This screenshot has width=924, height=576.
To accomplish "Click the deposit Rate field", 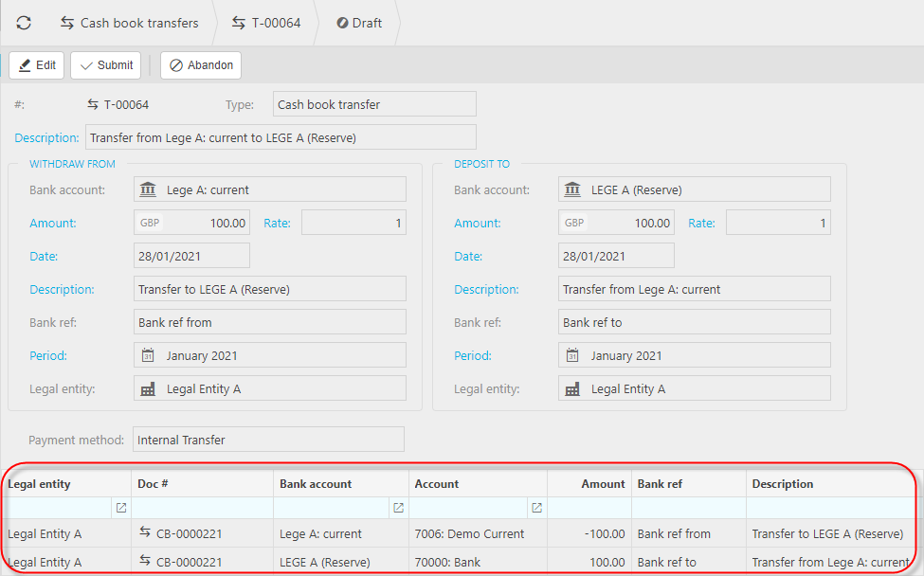I will tap(778, 223).
